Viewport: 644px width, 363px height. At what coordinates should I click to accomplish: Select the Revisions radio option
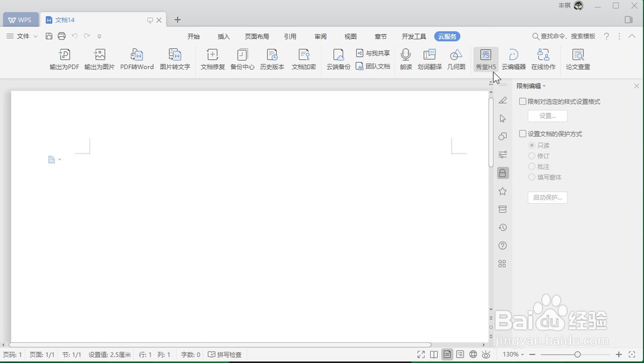click(x=531, y=156)
